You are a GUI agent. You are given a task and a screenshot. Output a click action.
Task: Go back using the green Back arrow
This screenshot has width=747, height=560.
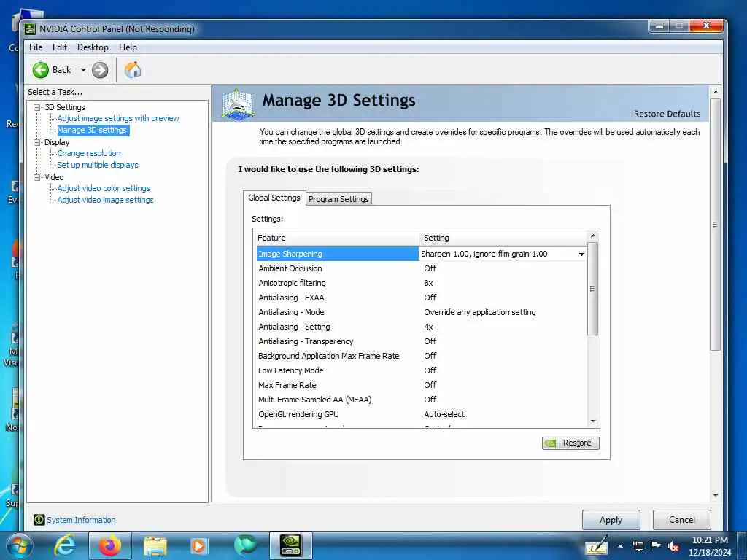[41, 70]
